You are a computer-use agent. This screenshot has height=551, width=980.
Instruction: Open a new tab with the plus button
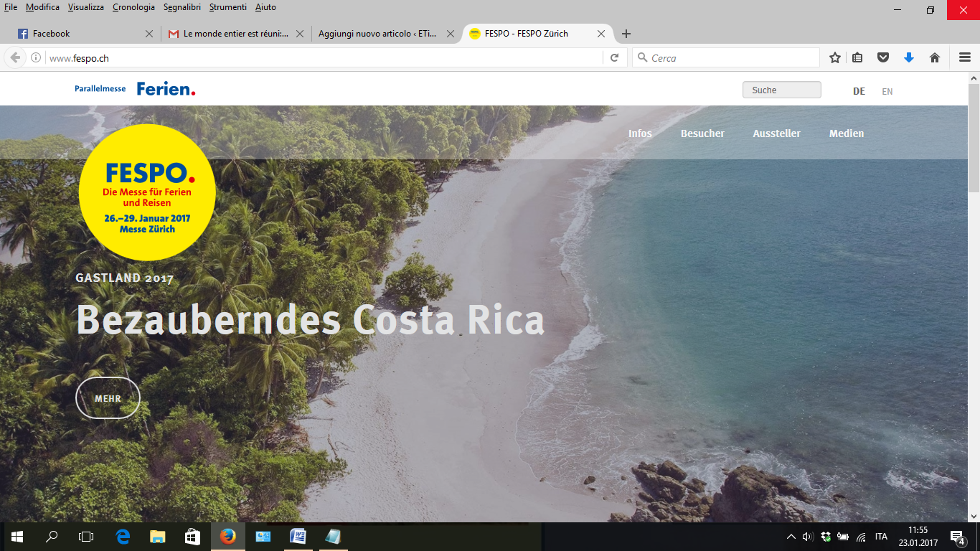pyautogui.click(x=626, y=34)
